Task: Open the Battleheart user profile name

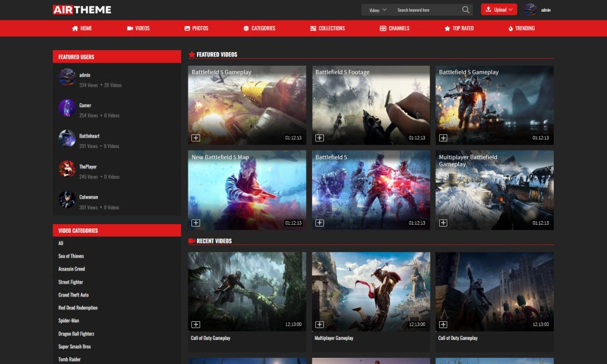Action: coord(89,136)
